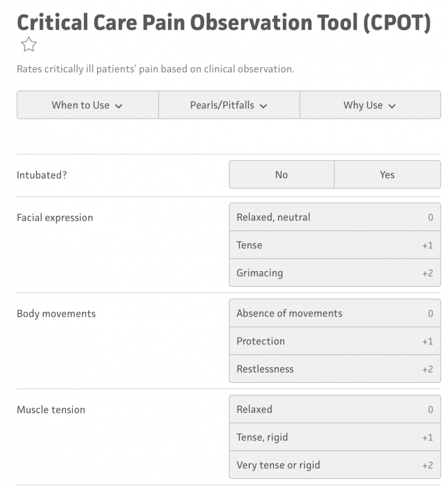Screen dimensions: 448x488
Task: Pick Grimacing facial expression
Action: point(334,273)
